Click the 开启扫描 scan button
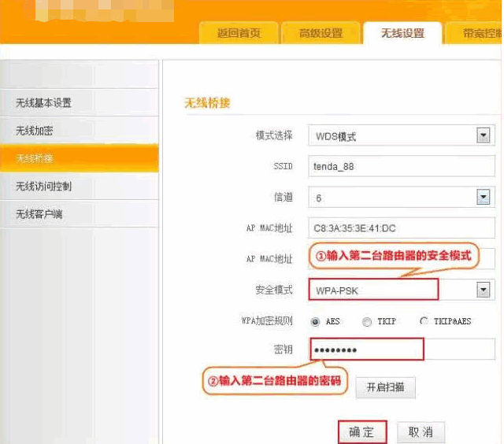The height and width of the screenshot is (444, 504). tap(385, 388)
